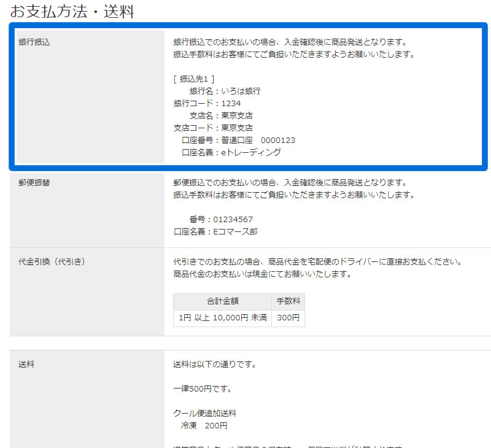This screenshot has width=491, height=448.
Task: Click the 一律500円です。 text
Action: (x=203, y=389)
